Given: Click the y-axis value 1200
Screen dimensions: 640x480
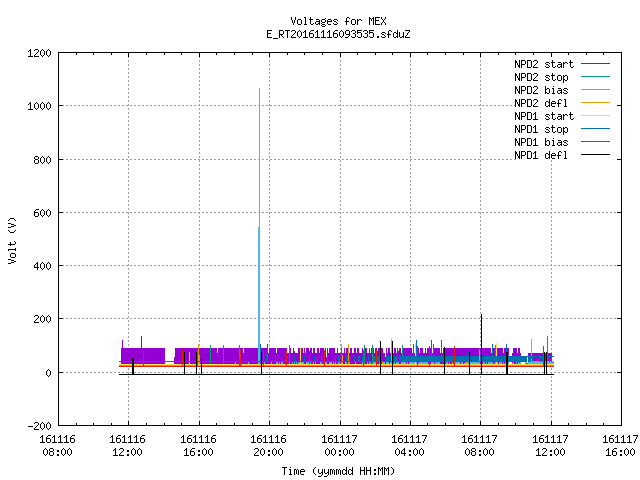Looking at the screenshot, I should pyautogui.click(x=39, y=53).
